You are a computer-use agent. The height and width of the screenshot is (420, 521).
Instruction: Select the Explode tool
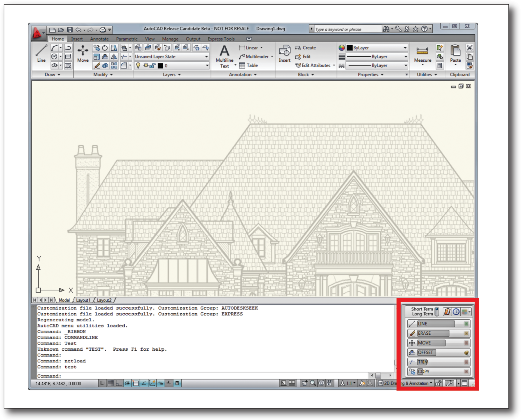pyautogui.click(x=105, y=65)
